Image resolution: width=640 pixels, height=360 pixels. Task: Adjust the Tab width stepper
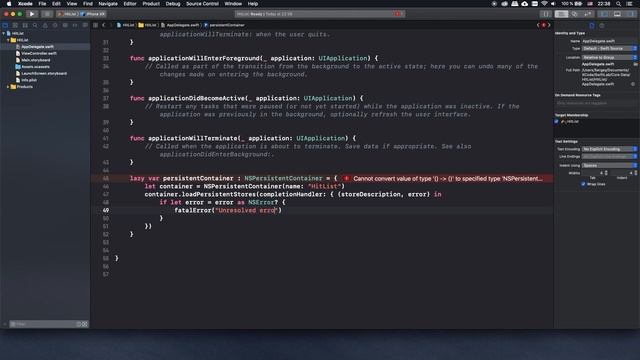[606, 173]
